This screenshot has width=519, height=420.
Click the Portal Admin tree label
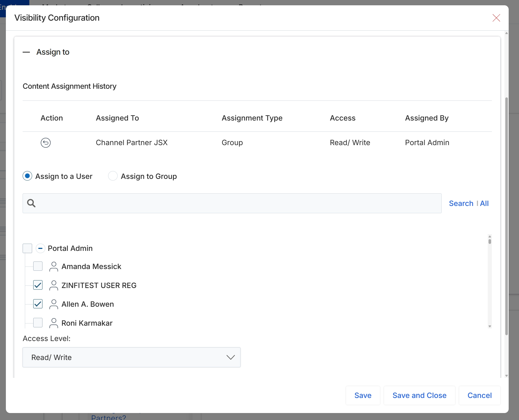tap(70, 248)
